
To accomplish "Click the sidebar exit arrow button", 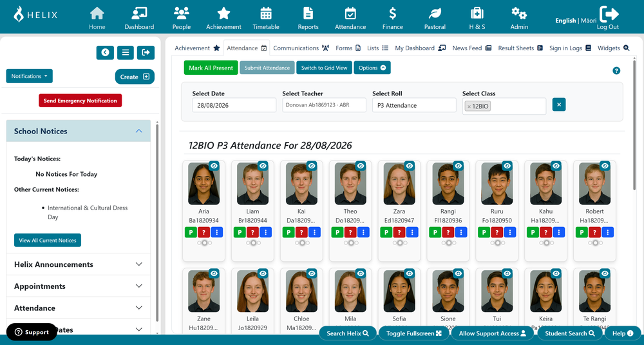I will point(146,53).
